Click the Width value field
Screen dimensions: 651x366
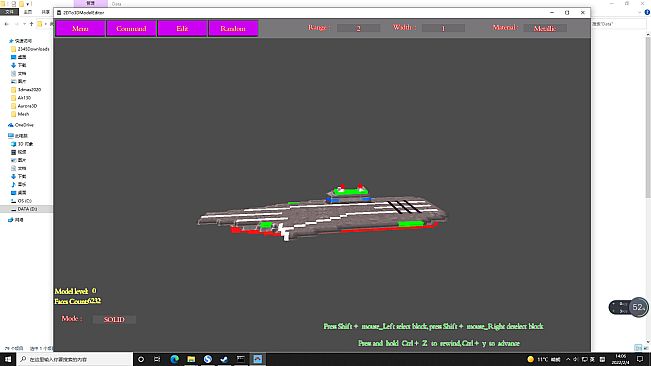443,28
